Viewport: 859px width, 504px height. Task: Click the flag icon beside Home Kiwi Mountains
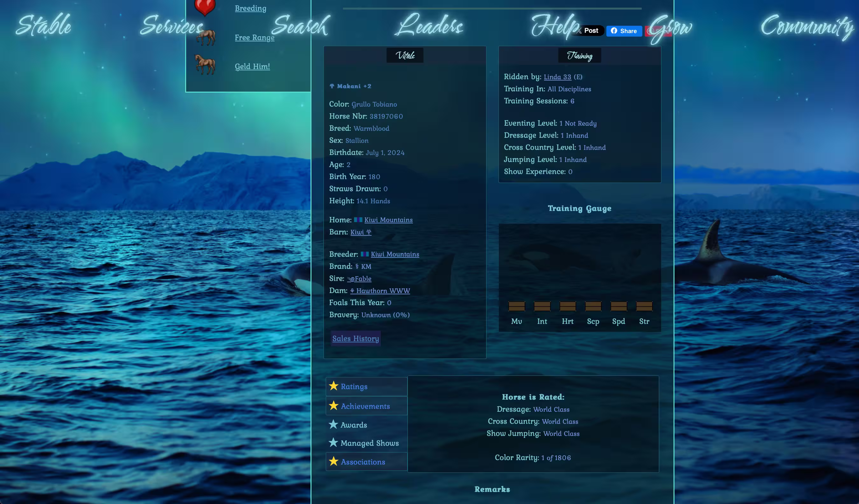[358, 220]
